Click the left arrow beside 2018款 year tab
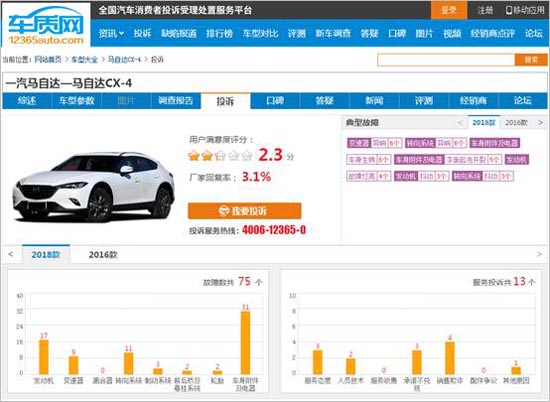This screenshot has width=550, height=402. 11,254
